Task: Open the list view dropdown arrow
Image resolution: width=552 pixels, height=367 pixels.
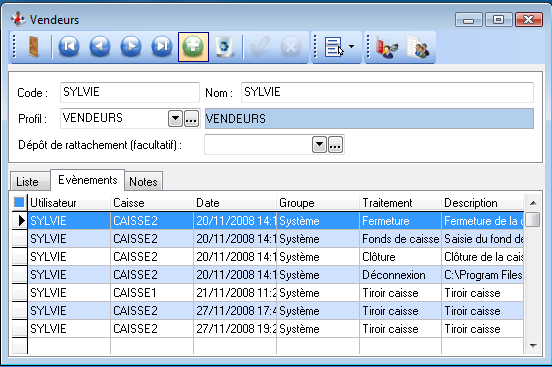Action: coord(351,46)
